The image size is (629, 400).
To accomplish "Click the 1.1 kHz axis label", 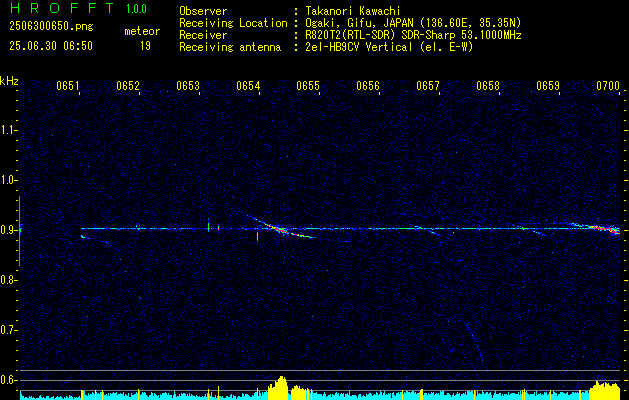I will click(7, 130).
